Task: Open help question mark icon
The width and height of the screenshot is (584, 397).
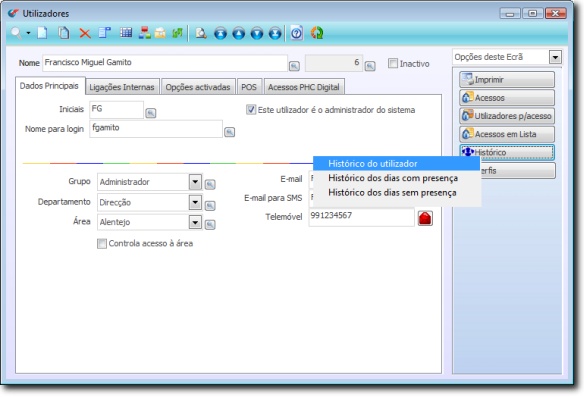Action: coord(297,33)
